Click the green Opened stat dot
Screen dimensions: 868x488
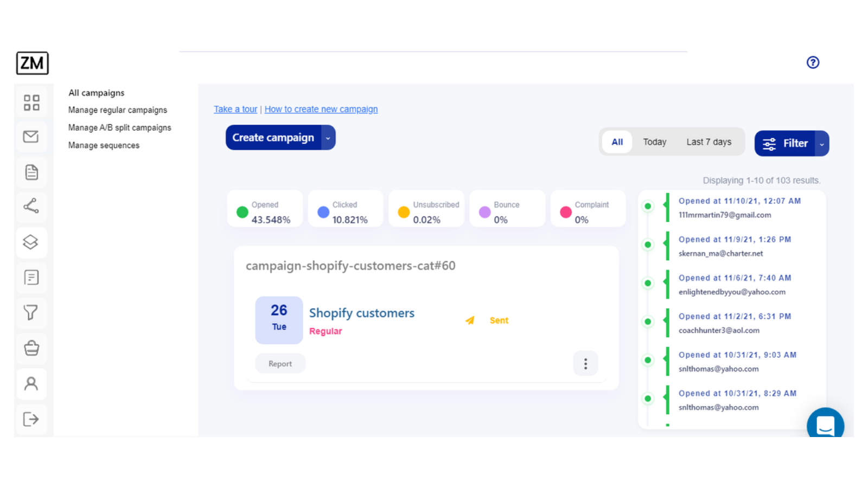coord(242,212)
